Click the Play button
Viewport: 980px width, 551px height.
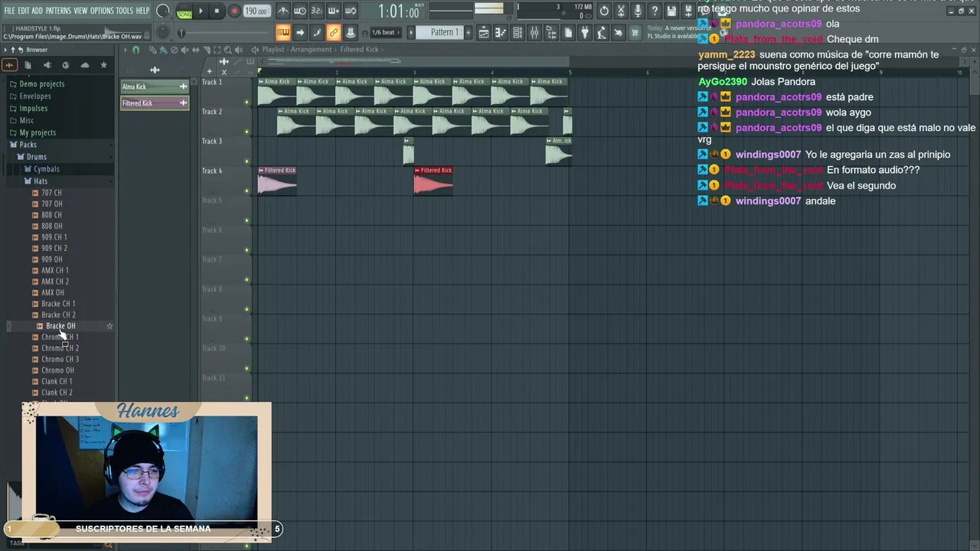coord(201,11)
